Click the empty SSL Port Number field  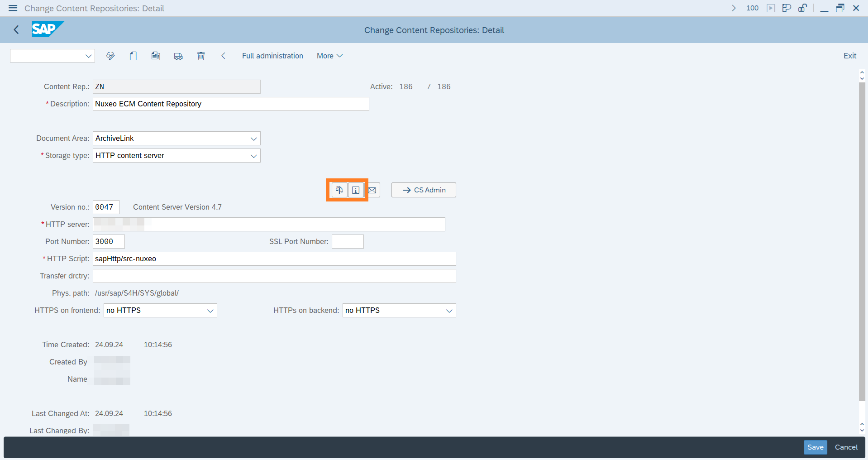[348, 242]
